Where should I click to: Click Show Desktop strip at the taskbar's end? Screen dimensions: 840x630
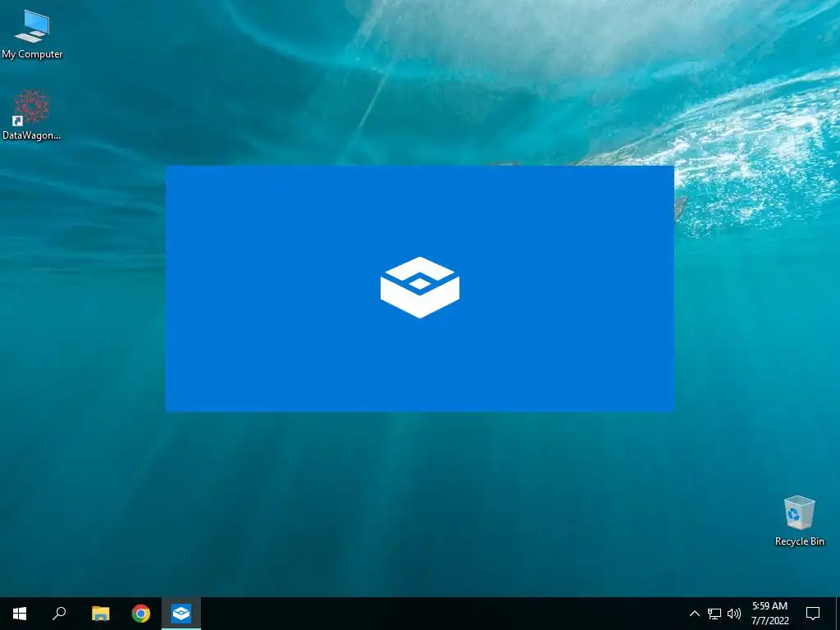click(x=838, y=614)
